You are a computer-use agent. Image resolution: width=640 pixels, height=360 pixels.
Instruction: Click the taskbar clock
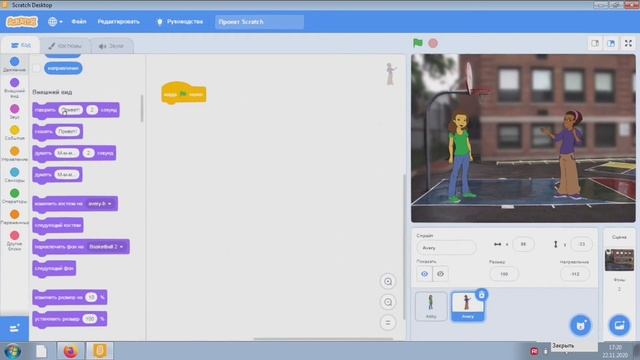[x=615, y=351]
